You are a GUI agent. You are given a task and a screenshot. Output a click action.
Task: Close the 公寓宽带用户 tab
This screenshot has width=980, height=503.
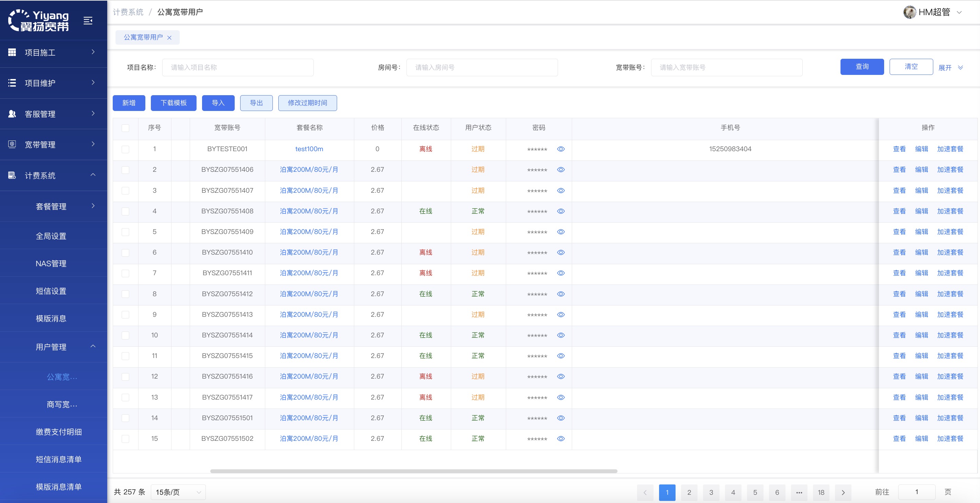point(169,38)
